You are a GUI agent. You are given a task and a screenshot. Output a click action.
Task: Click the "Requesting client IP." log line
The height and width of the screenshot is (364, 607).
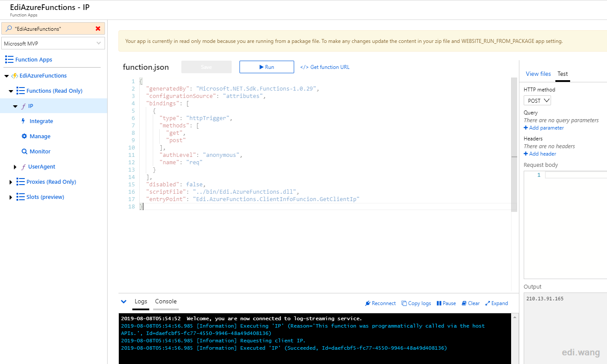213,341
